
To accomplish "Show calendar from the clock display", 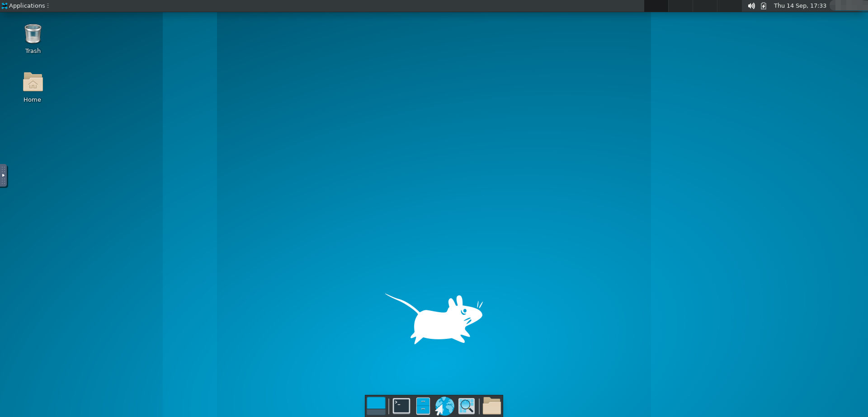I will (800, 6).
